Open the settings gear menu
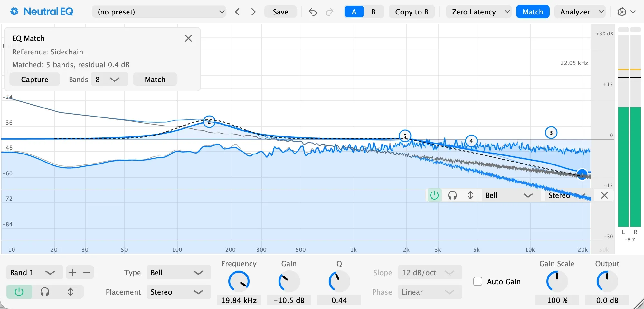The width and height of the screenshot is (644, 309). coord(626,12)
